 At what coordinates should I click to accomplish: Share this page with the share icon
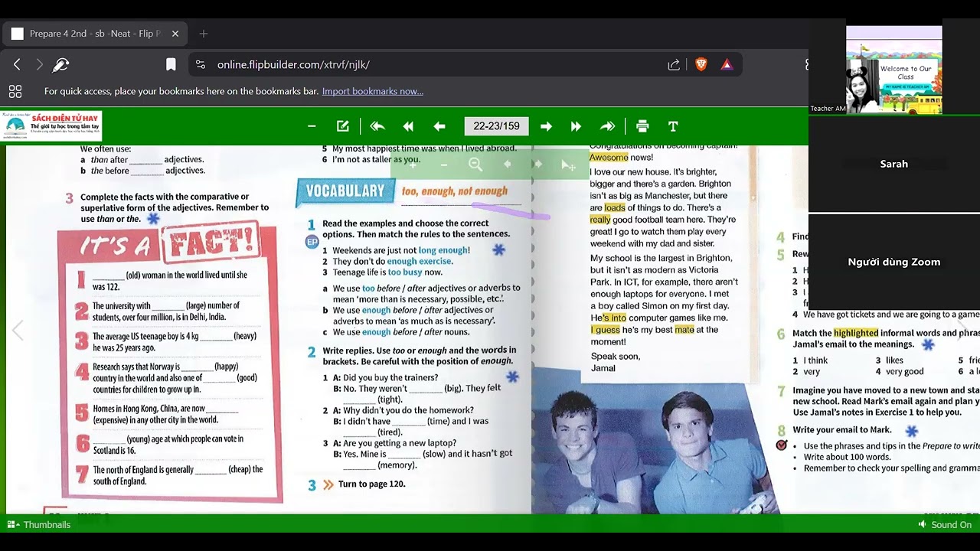pyautogui.click(x=674, y=65)
